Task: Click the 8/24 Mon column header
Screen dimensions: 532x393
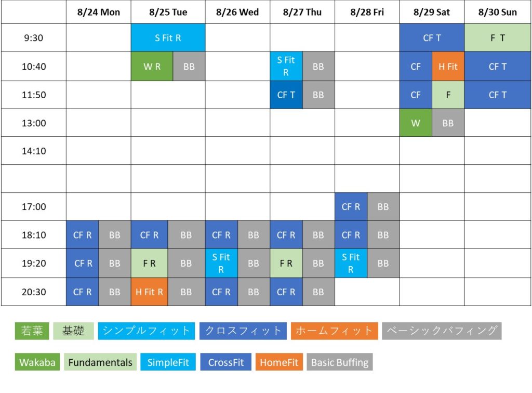Action: [x=98, y=12]
